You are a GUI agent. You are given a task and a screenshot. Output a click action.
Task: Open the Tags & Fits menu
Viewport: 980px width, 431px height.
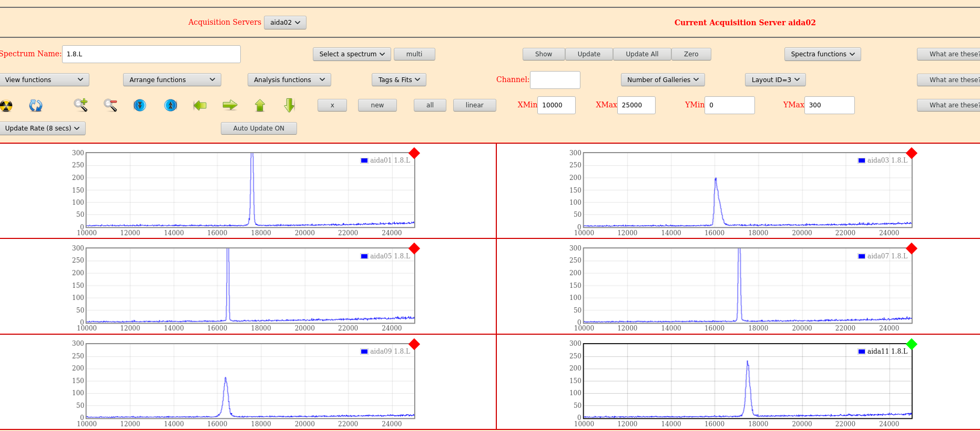coord(399,80)
